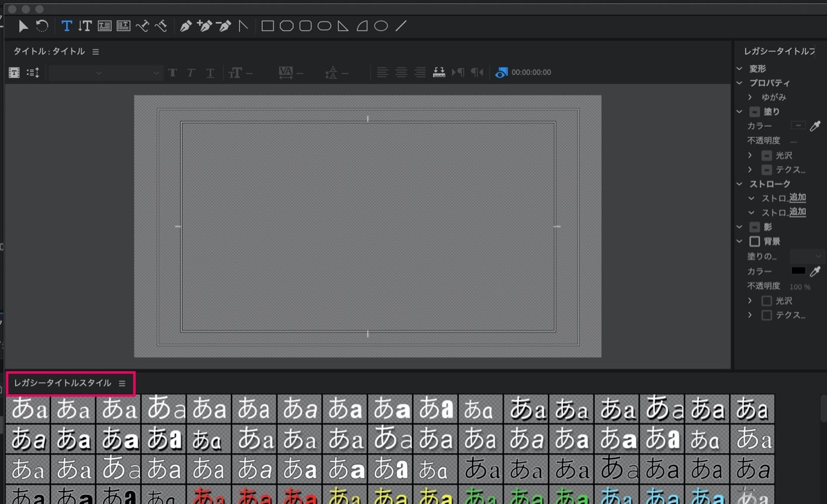The image size is (827, 504).
Task: Toggle Show Background Video
Action: [x=501, y=72]
